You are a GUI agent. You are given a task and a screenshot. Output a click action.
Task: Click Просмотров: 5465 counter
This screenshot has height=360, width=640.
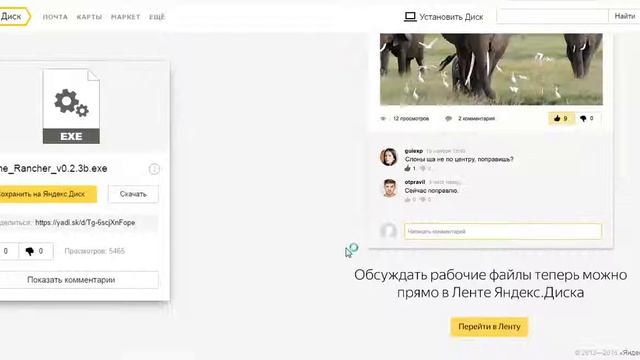95,251
